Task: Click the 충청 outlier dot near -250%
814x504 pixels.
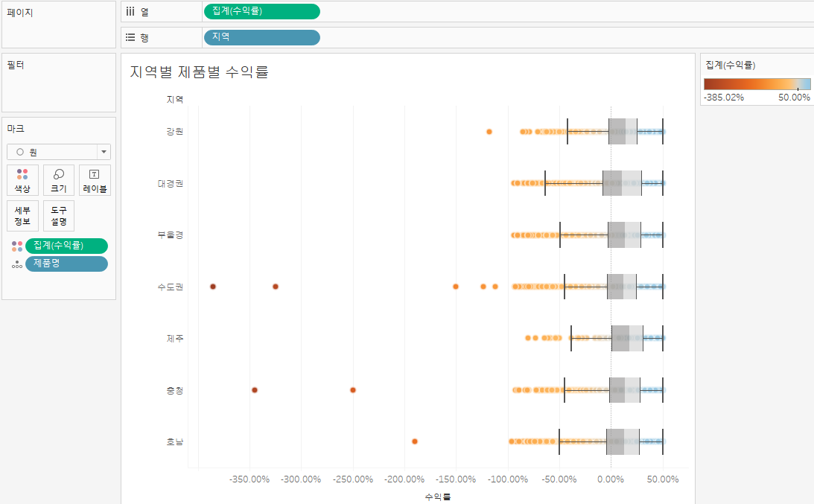Action: pyautogui.click(x=353, y=390)
